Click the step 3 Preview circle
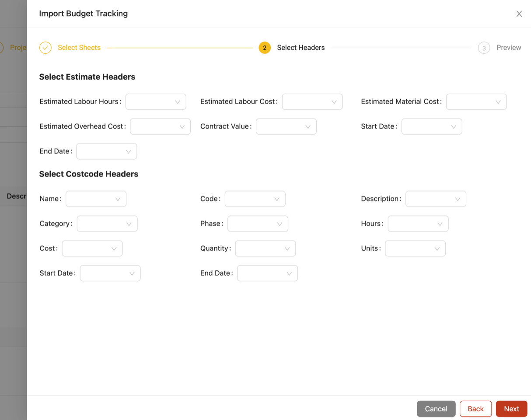531x420 pixels. tap(484, 48)
